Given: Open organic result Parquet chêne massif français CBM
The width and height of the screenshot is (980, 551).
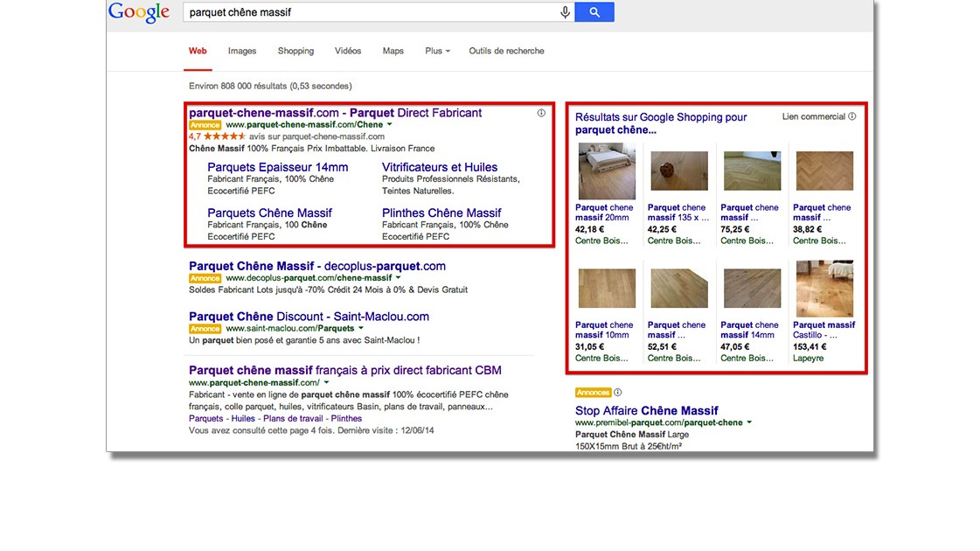Looking at the screenshot, I should click(345, 370).
